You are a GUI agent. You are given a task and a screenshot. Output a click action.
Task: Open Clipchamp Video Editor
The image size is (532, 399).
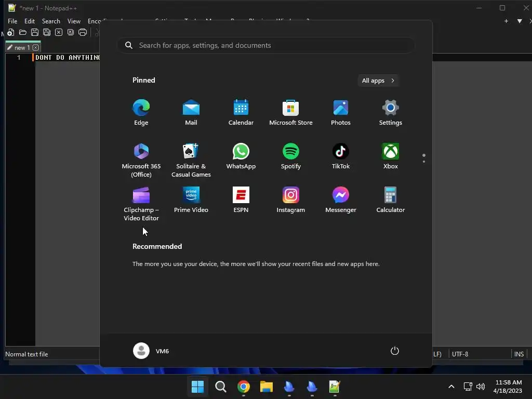[x=141, y=204]
